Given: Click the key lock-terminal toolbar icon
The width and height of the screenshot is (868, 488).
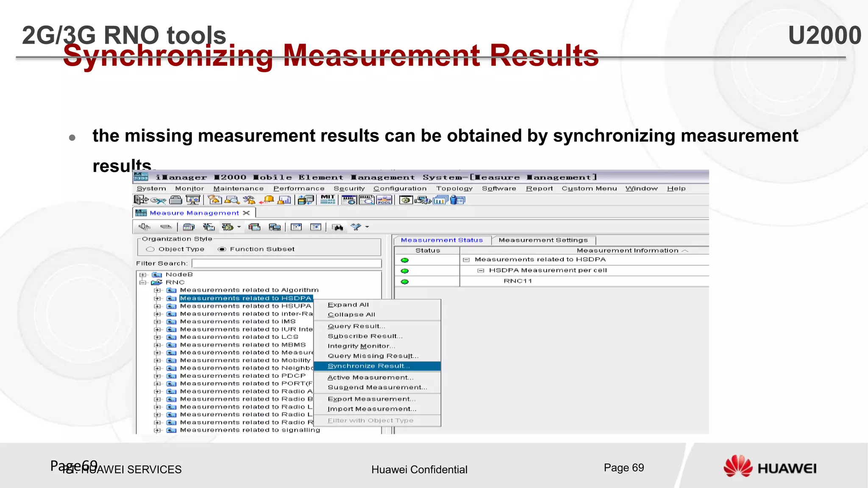Looking at the screenshot, I should (x=158, y=200).
